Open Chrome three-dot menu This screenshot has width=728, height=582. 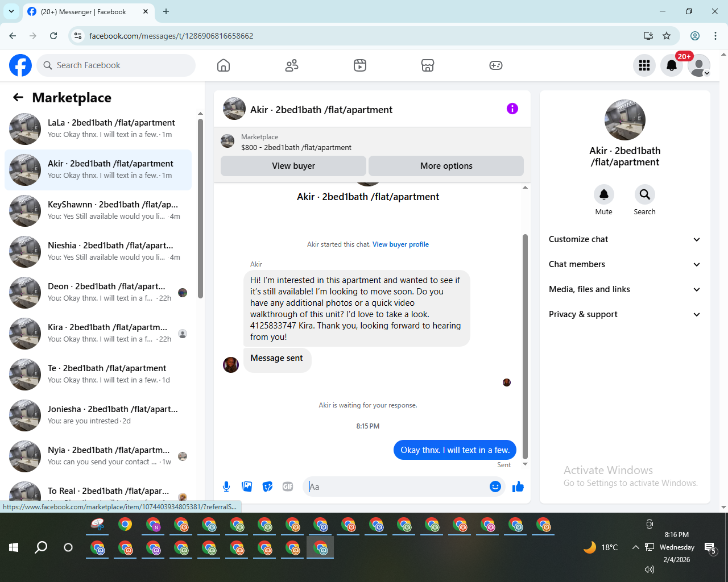point(715,36)
